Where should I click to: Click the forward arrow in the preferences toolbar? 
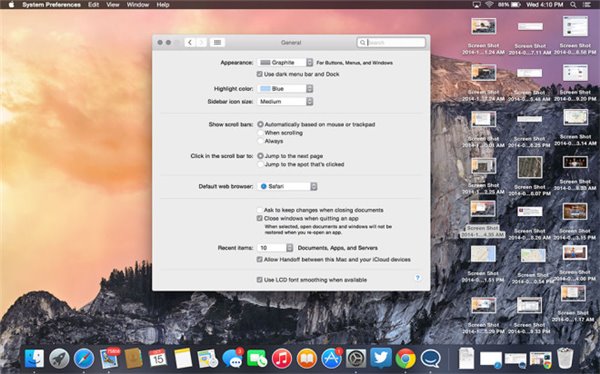[x=202, y=42]
